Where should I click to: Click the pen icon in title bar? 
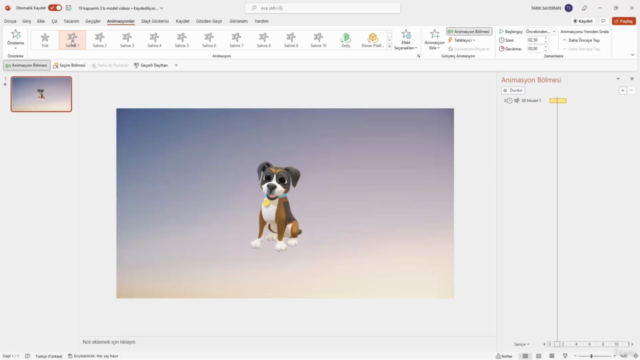[x=584, y=8]
